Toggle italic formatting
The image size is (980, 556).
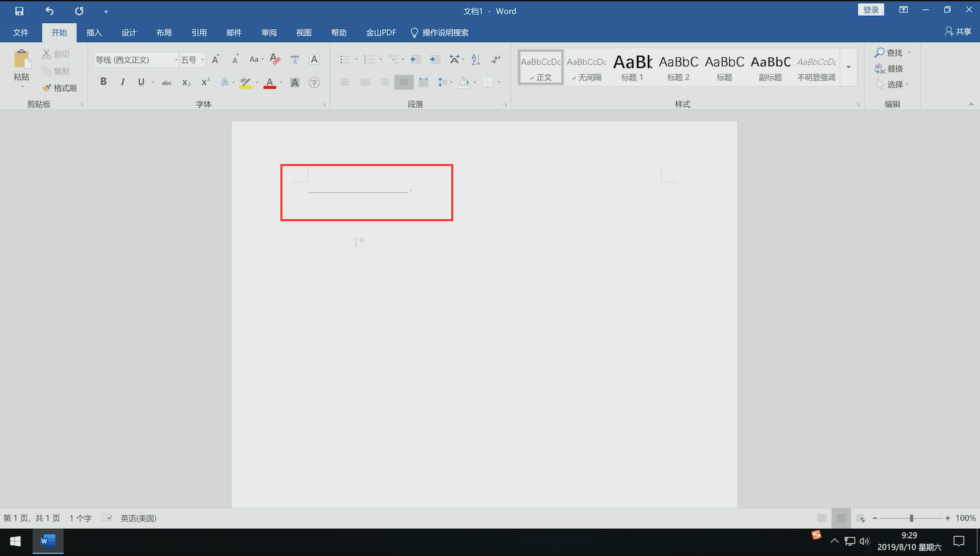point(122,82)
